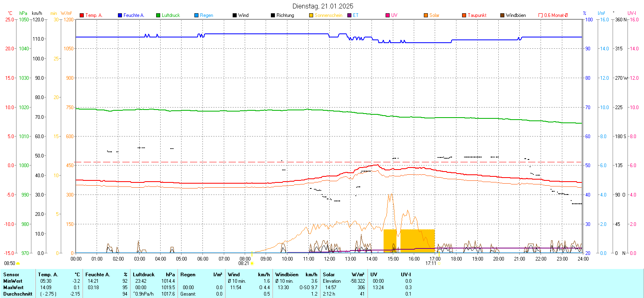Click the sunrise marker at 08:21
This screenshot has width=644, height=298.
pos(252,263)
